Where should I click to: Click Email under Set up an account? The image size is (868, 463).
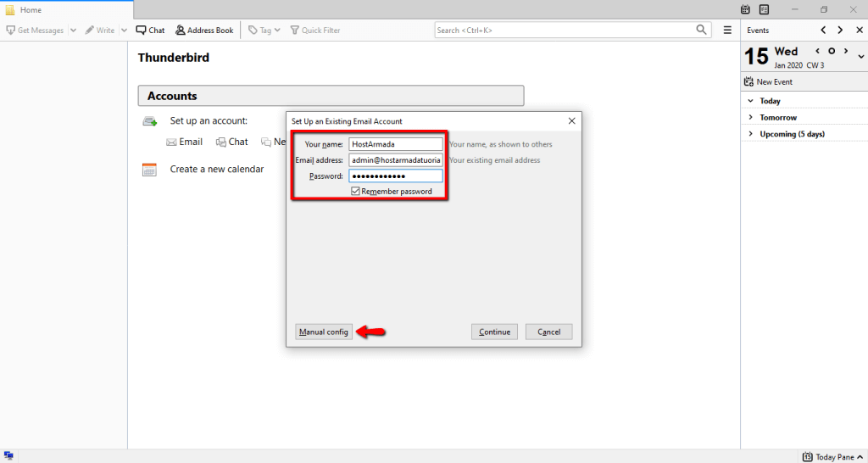[184, 142]
